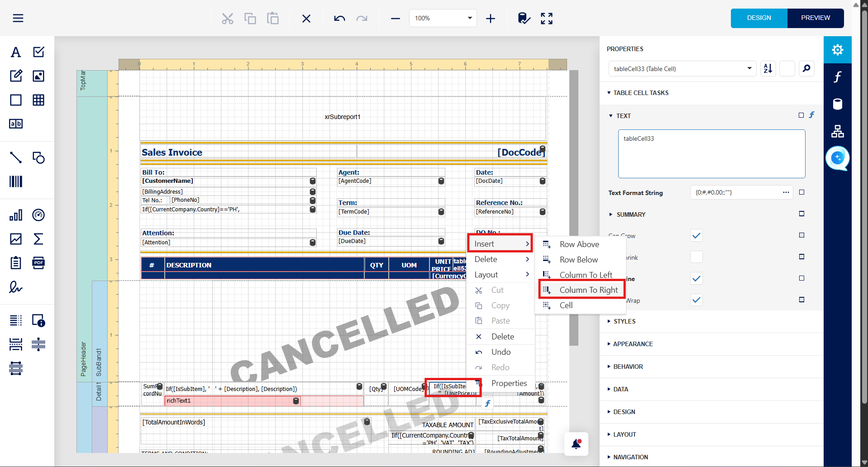Open the hamburger main menu
This screenshot has height=467, width=868.
coord(18,18)
